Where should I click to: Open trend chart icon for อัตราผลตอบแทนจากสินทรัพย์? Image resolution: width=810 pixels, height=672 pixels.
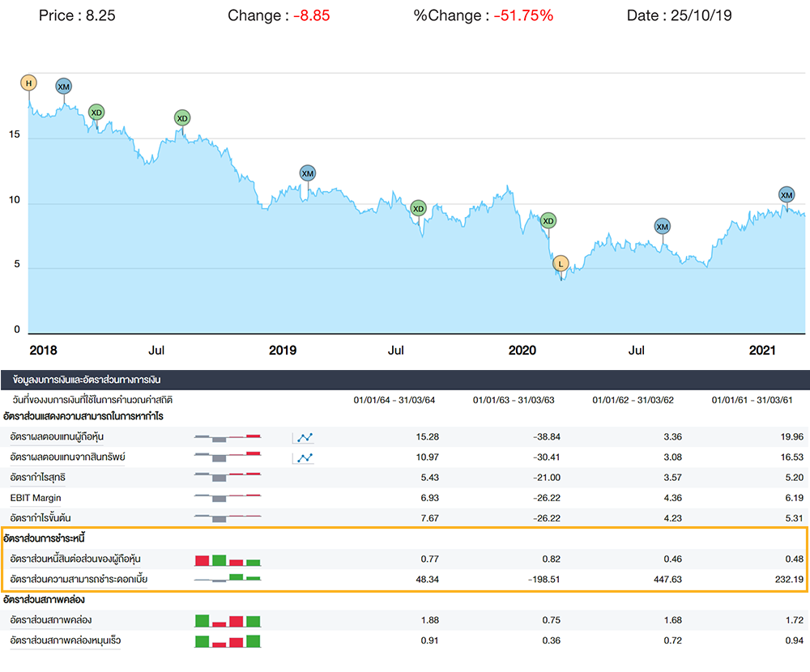pyautogui.click(x=305, y=457)
